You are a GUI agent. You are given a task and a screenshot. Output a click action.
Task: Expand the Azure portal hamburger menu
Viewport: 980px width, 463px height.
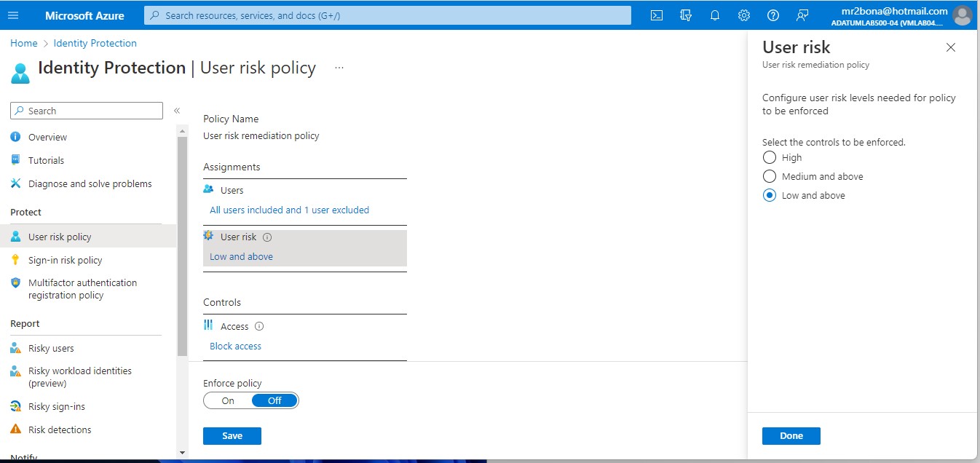13,15
